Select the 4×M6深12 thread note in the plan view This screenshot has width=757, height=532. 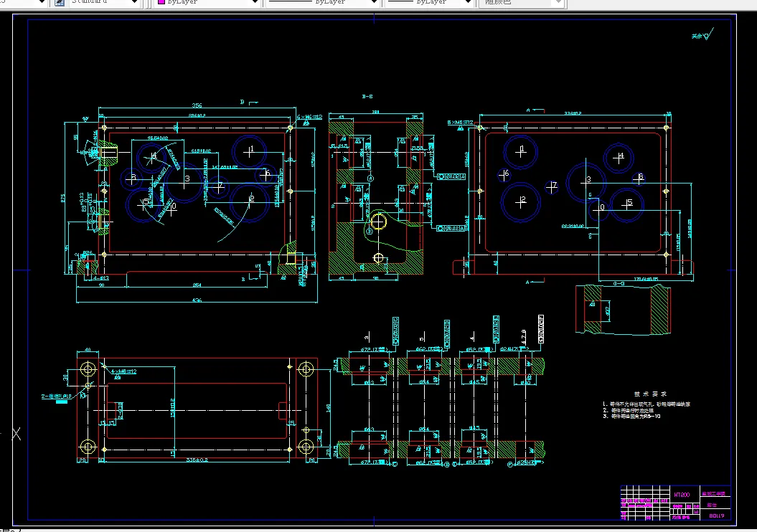click(124, 372)
